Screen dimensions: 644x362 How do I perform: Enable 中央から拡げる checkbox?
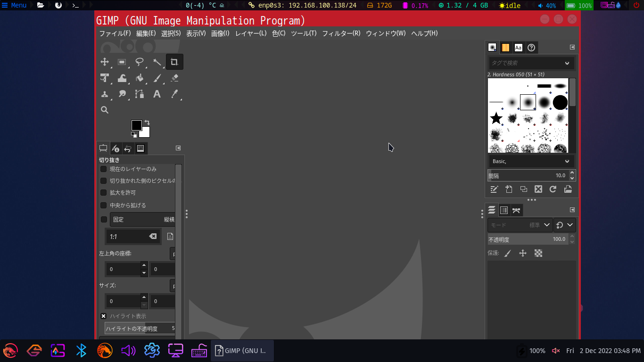[104, 205]
